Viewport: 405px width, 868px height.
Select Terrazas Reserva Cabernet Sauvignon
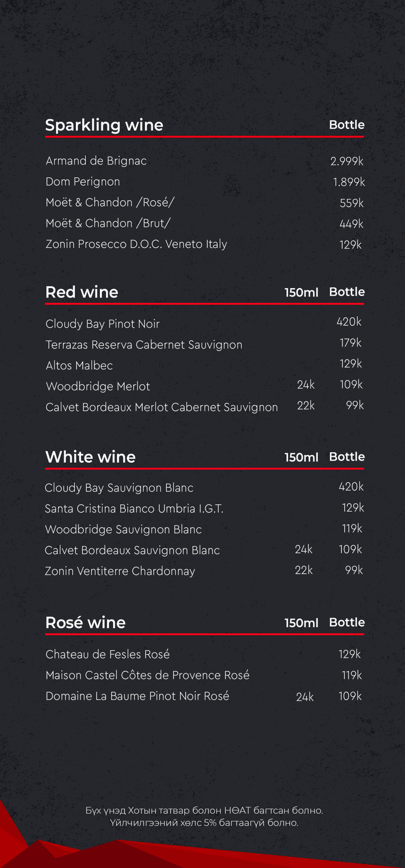pyautogui.click(x=144, y=344)
